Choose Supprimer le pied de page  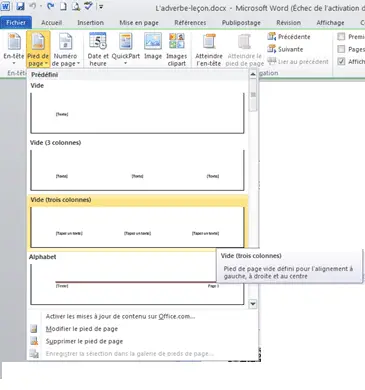click(84, 341)
